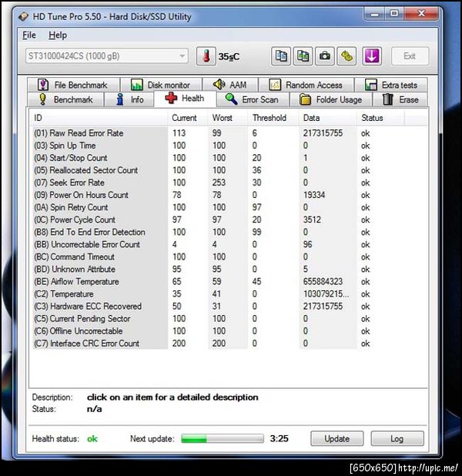Viewport: 462px width, 476px height.
Task: Open the Help menu
Action: click(58, 35)
